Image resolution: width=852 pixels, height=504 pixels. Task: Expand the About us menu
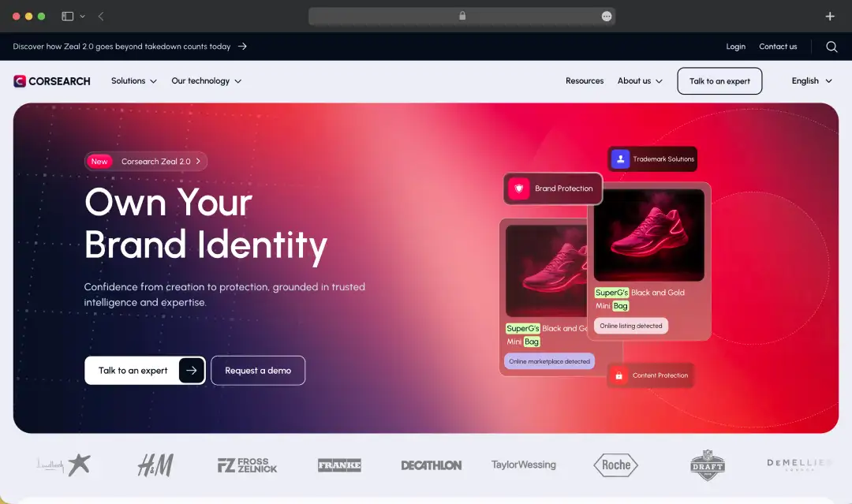[640, 81]
